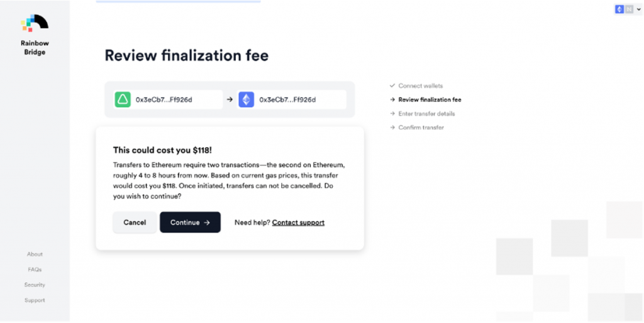Click the blue Ethereum destination wallet icon
The image size is (644, 323).
pyautogui.click(x=246, y=99)
